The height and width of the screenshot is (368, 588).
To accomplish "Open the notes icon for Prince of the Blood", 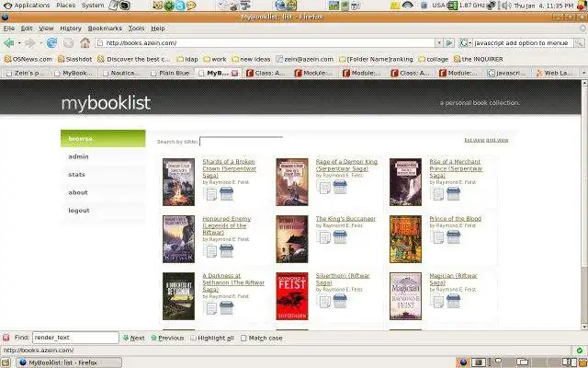I will 437,237.
